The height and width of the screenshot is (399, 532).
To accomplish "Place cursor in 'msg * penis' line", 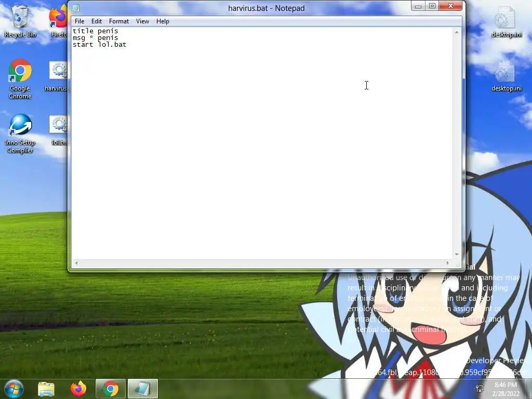I will (96, 37).
